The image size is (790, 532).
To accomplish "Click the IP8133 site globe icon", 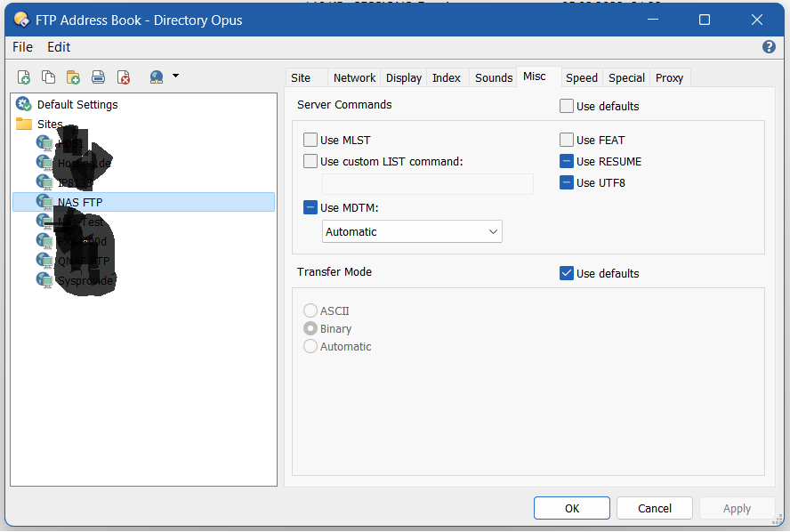I will click(44, 182).
